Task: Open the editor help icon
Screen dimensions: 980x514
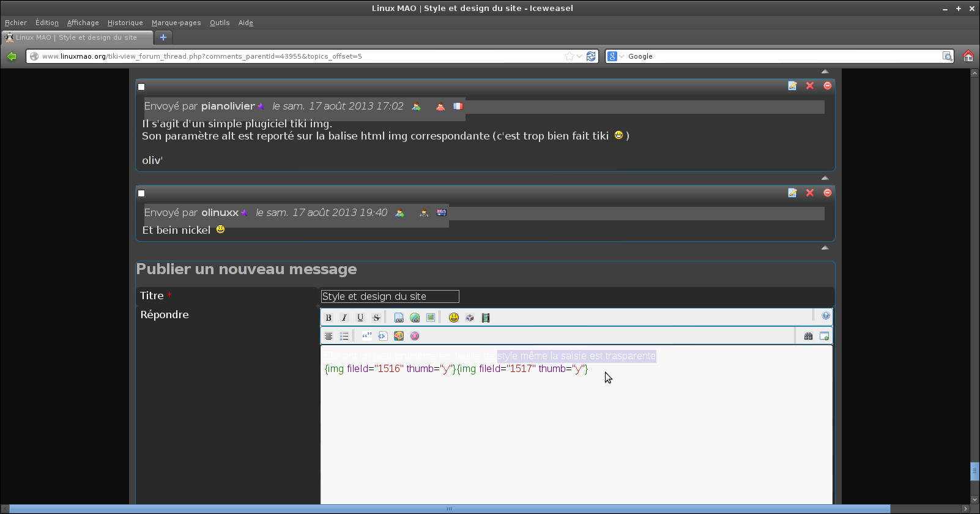Action: 826,316
